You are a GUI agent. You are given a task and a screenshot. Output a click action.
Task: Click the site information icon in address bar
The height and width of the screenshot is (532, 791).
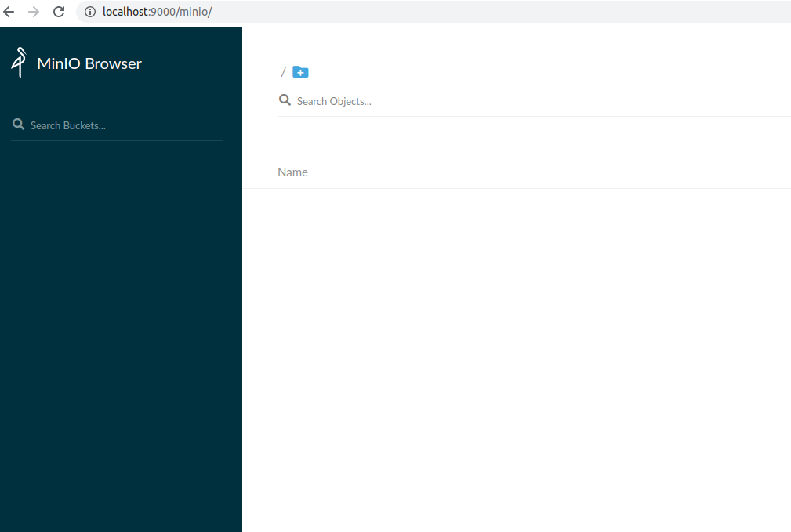[90, 12]
